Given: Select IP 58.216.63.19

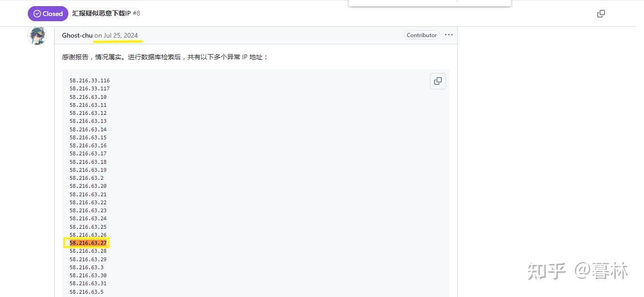Looking at the screenshot, I should [x=88, y=170].
